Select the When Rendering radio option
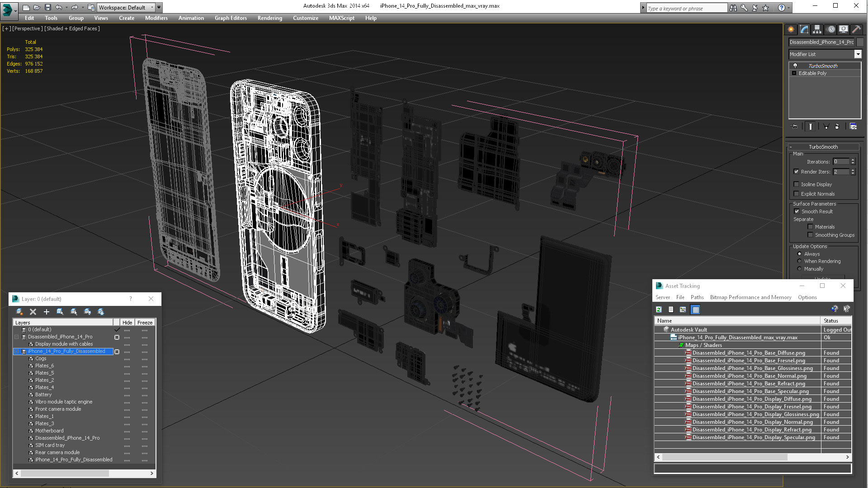Image resolution: width=868 pixels, height=488 pixels. (799, 261)
